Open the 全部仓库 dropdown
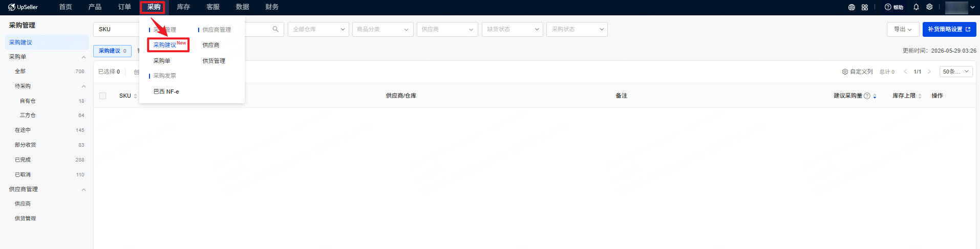 click(x=318, y=29)
